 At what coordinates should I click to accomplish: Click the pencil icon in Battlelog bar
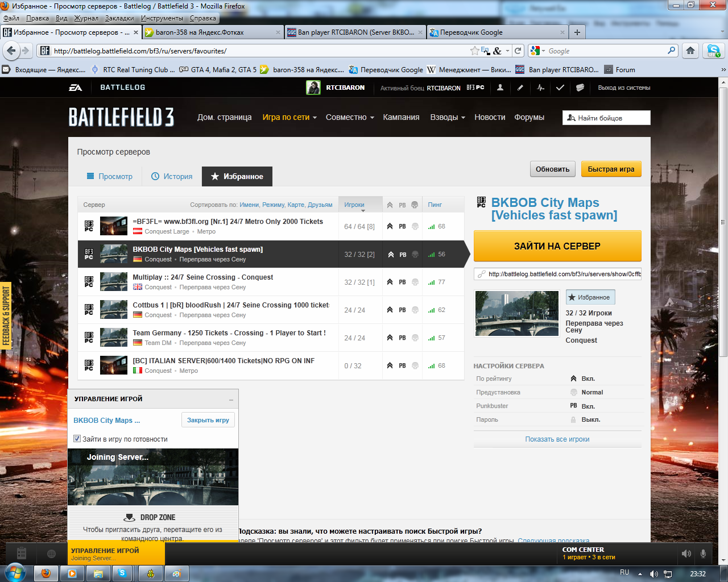[520, 88]
